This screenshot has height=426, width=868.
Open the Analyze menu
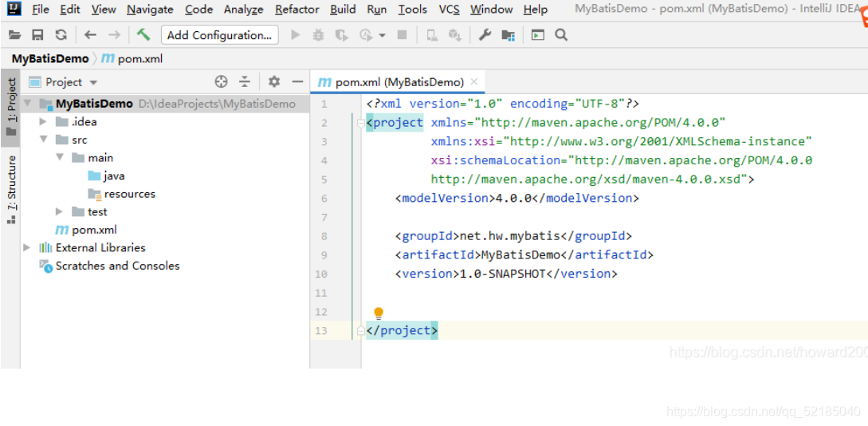coord(244,10)
